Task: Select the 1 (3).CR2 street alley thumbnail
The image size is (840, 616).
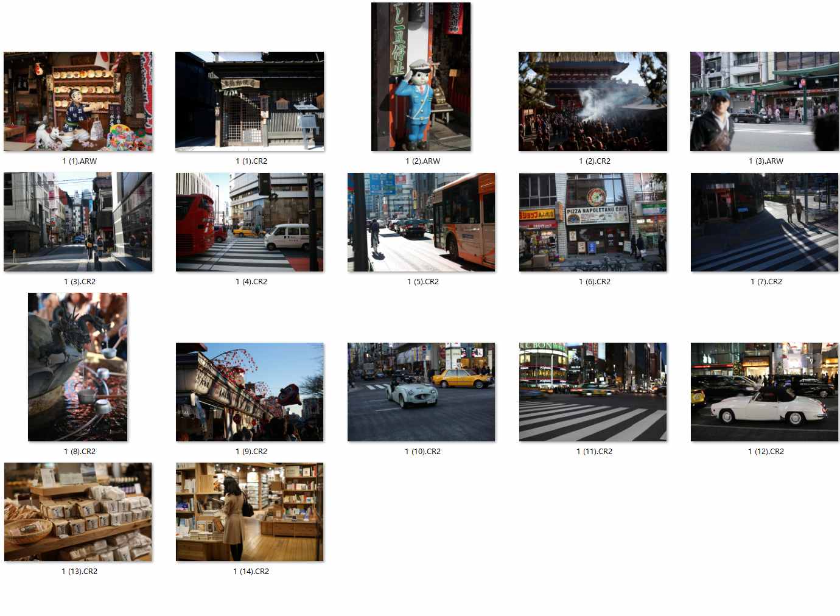Action: [x=78, y=222]
